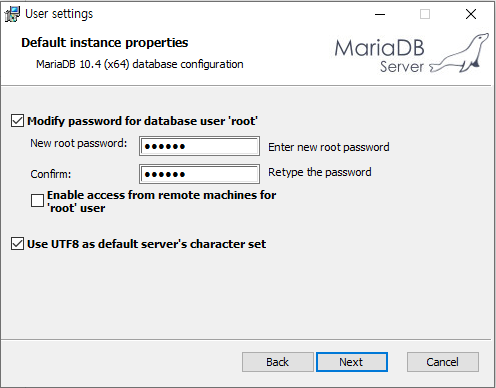Click the "Default instance properties" heading
Screen dimensions: 496x388
[x=105, y=43]
